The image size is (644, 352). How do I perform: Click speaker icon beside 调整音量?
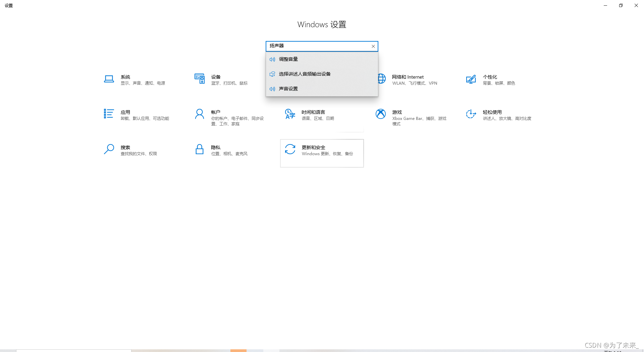(272, 59)
